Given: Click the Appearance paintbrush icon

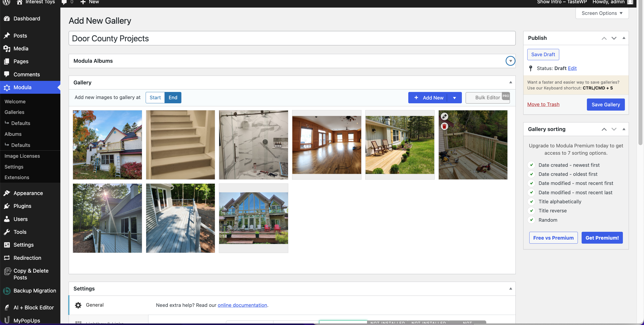Looking at the screenshot, I should click(x=7, y=193).
